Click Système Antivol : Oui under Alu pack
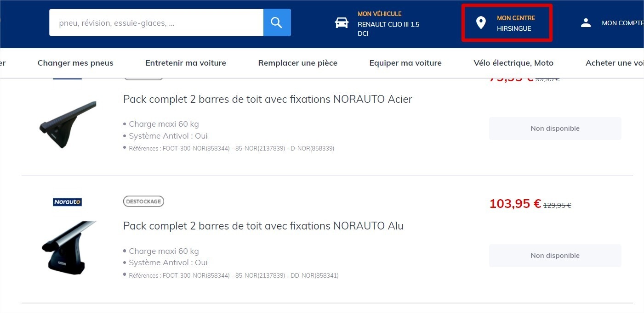644x313 pixels. [168, 263]
